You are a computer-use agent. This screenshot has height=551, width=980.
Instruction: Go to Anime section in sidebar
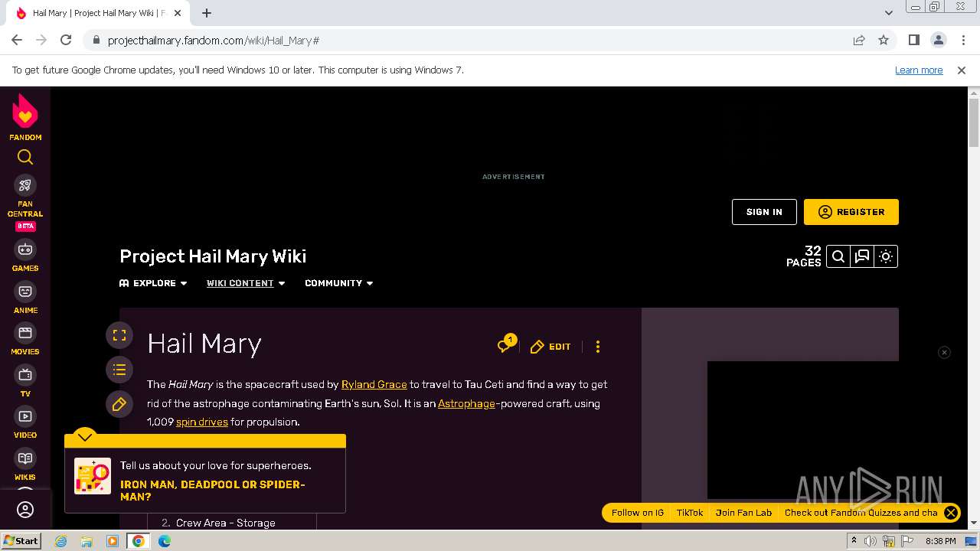click(x=25, y=298)
